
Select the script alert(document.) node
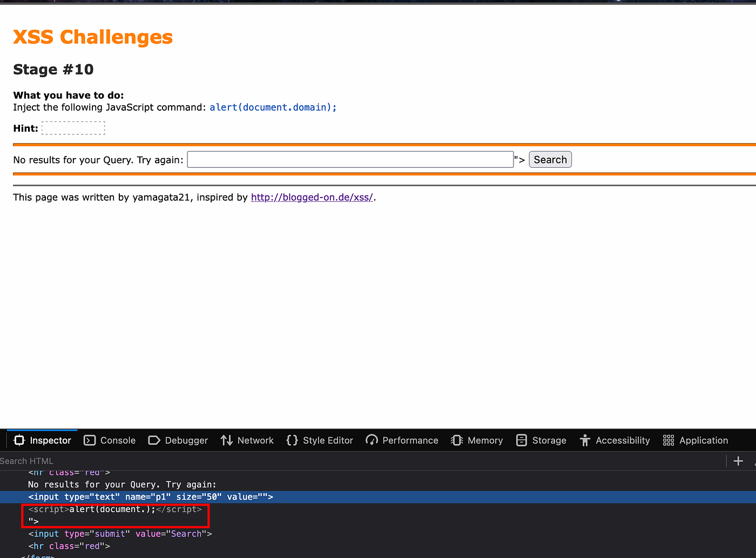tap(115, 509)
